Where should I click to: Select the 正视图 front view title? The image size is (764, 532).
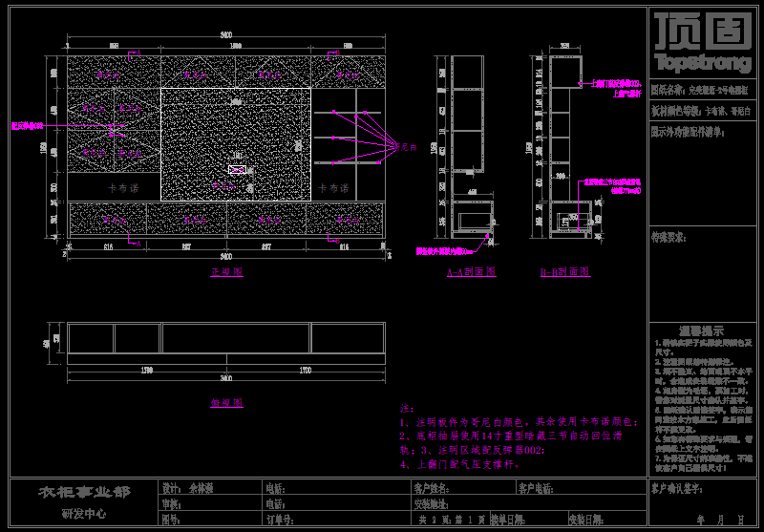tap(226, 272)
